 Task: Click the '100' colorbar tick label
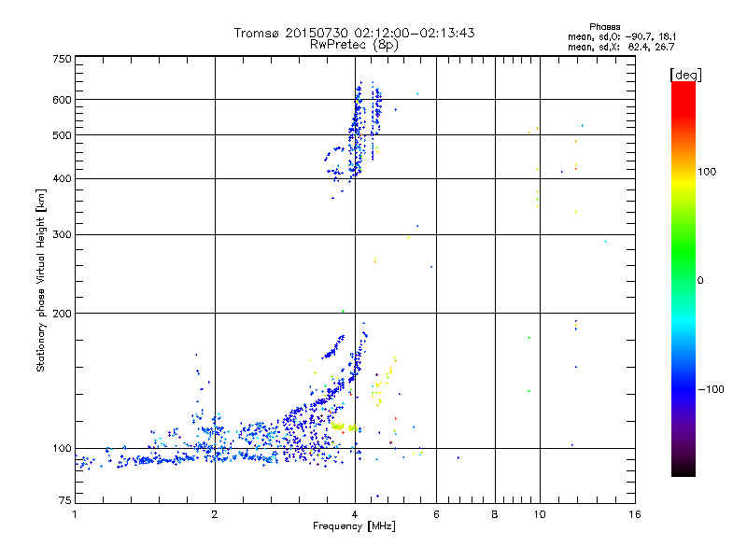[707, 172]
